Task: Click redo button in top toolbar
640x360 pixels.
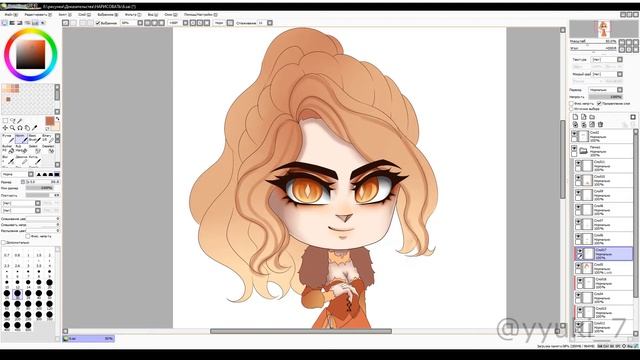Action: click(73, 23)
